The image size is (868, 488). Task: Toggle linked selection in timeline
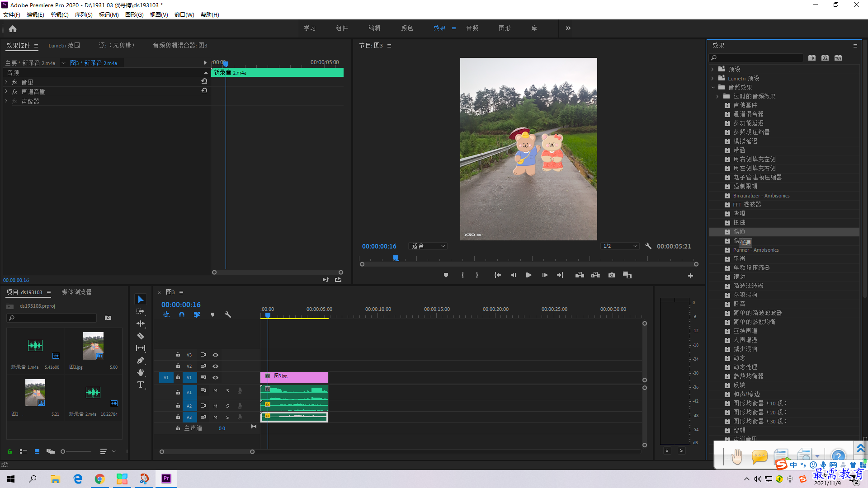(197, 314)
